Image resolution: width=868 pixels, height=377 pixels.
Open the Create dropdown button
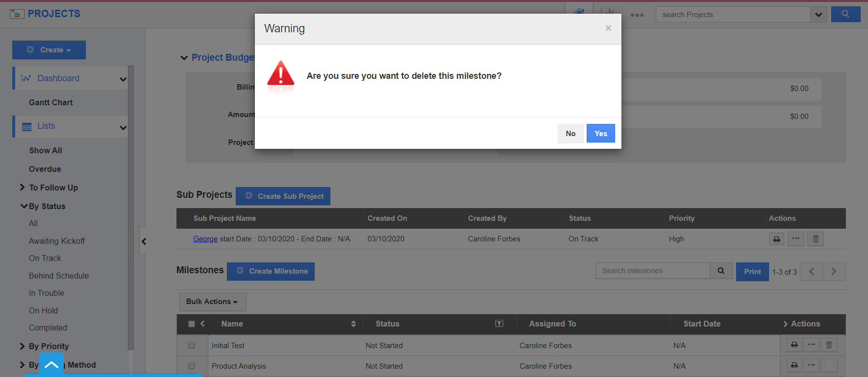click(x=49, y=50)
